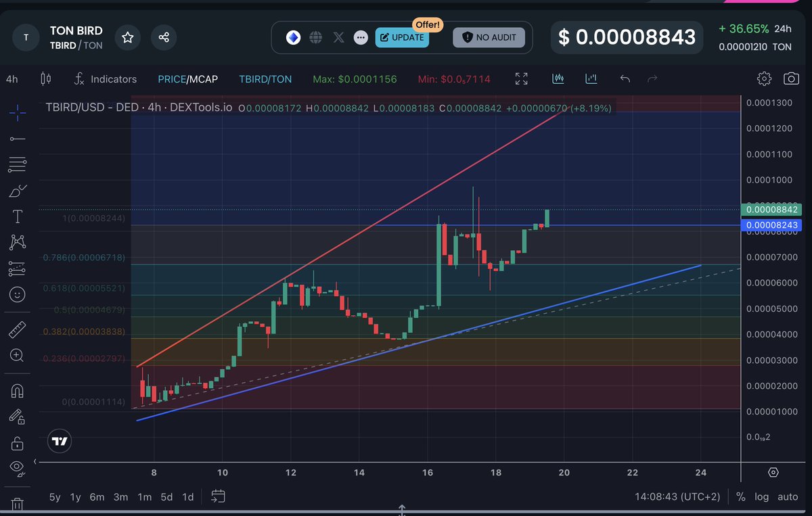Open the X social link
812x516 pixels.
tap(339, 37)
